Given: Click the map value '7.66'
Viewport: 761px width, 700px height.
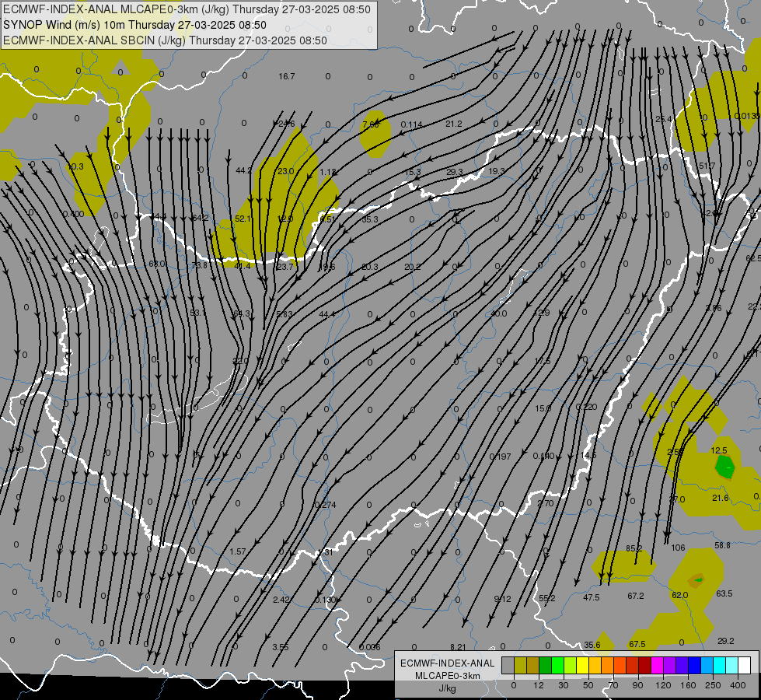Looking at the screenshot, I should tap(371, 124).
